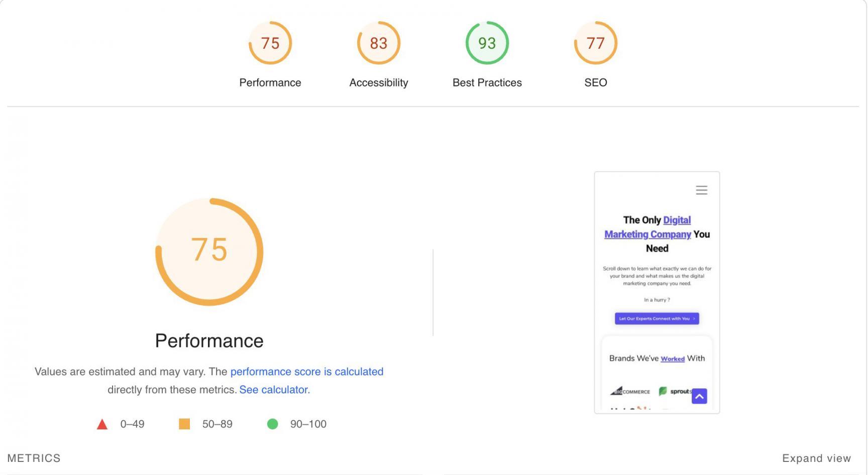This screenshot has height=475, width=868.
Task: Open the "See calculator" link
Action: [x=273, y=390]
